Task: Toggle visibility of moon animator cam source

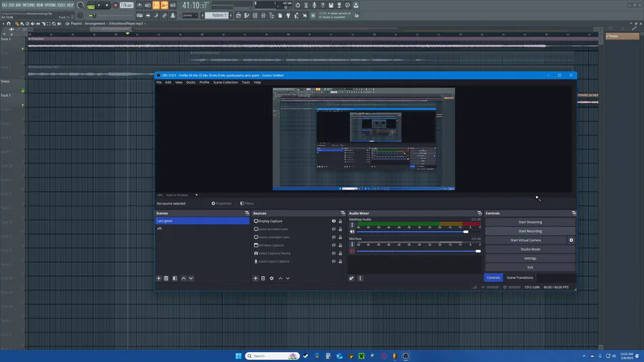Action: click(x=333, y=238)
